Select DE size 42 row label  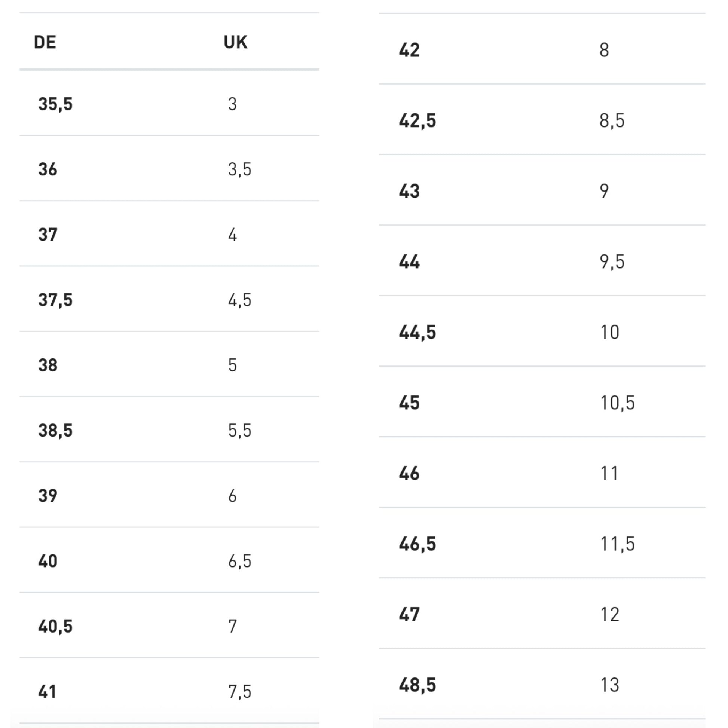(409, 50)
